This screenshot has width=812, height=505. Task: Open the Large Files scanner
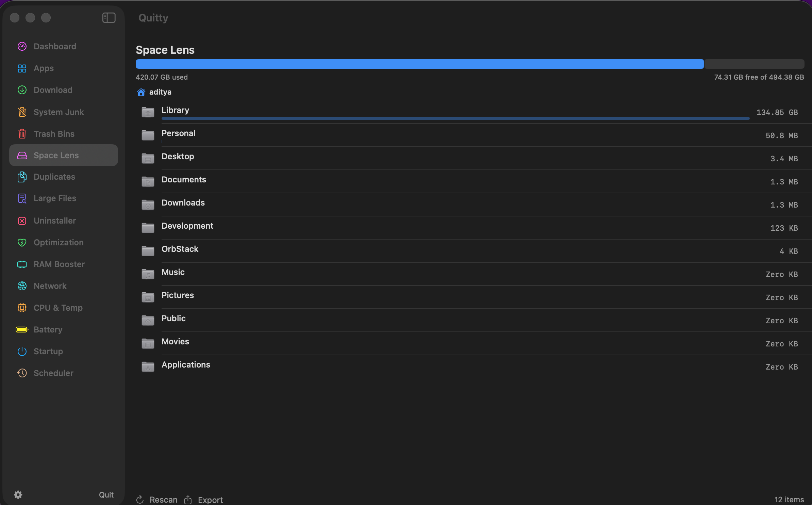coord(55,198)
